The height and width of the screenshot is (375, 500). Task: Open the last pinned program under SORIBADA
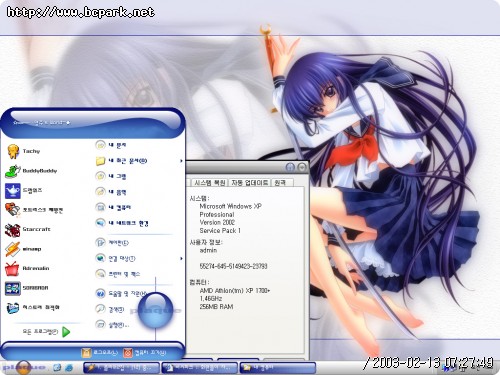click(x=33, y=307)
